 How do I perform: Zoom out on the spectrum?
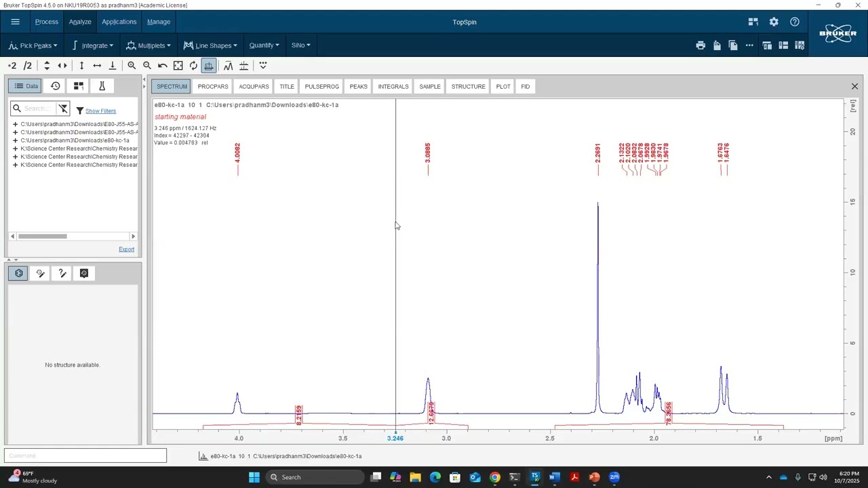[x=147, y=66]
